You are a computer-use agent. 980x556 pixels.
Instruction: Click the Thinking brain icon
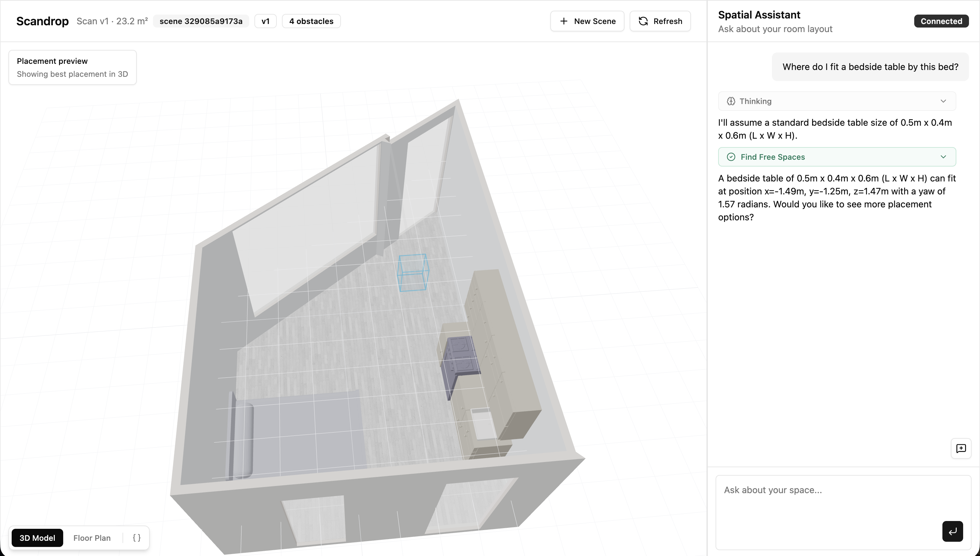click(730, 101)
